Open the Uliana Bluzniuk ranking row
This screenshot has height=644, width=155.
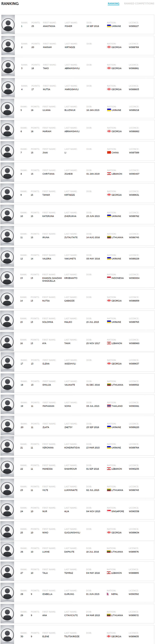[x=77, y=109]
